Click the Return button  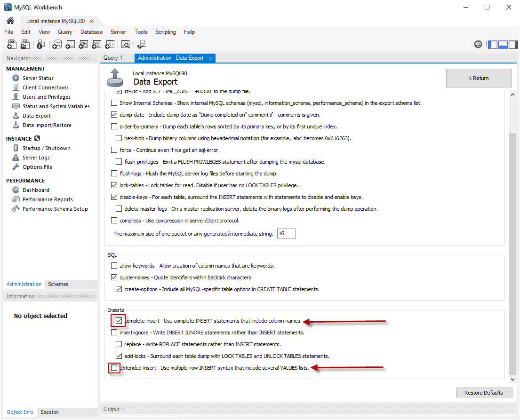coord(479,78)
